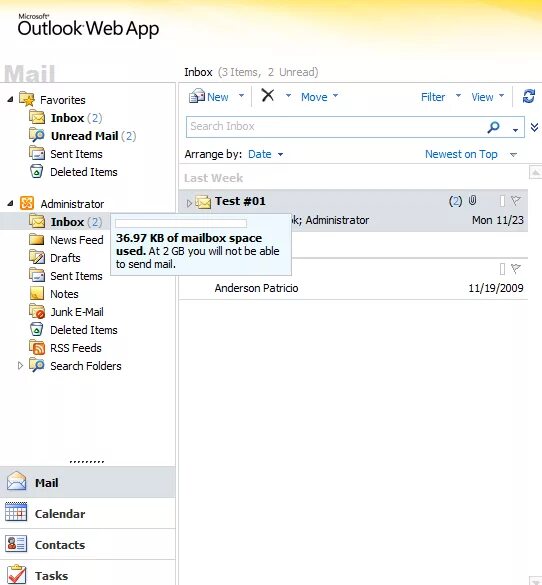Click the Drafts folder icon
542x585 pixels.
tap(37, 257)
